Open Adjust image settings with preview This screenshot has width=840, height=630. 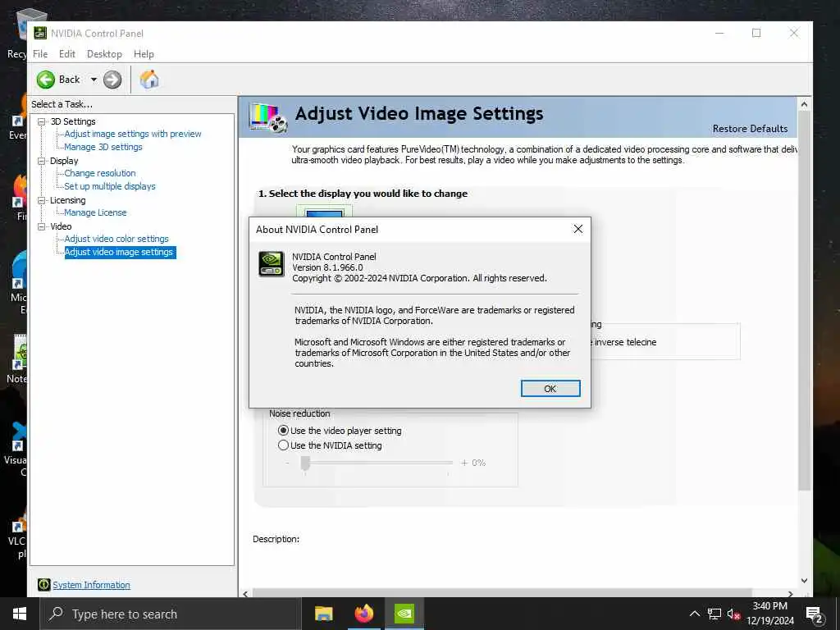coord(132,134)
